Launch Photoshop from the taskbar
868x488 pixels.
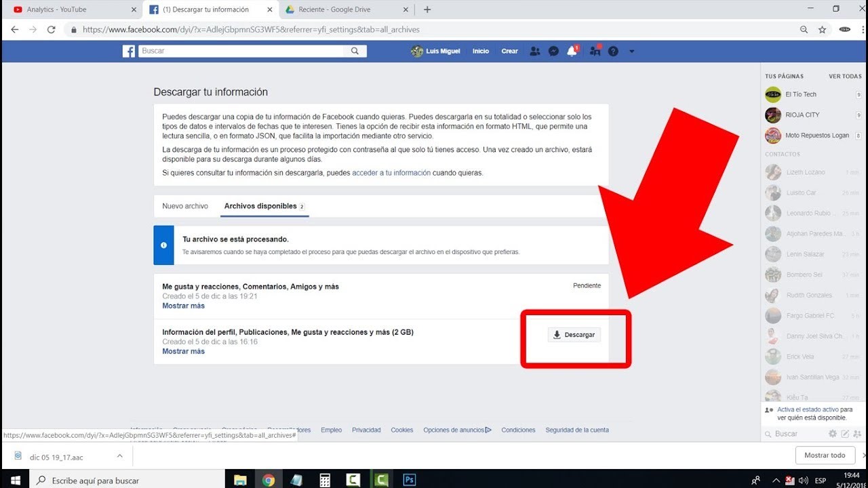pos(409,479)
